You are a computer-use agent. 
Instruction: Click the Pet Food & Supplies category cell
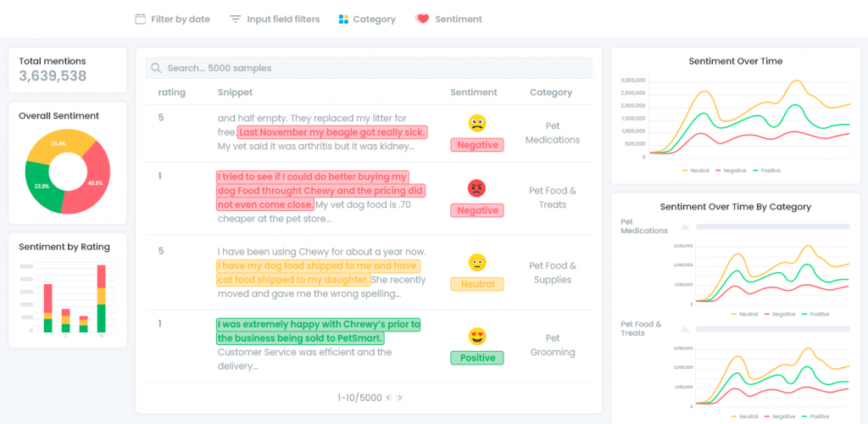[553, 272]
